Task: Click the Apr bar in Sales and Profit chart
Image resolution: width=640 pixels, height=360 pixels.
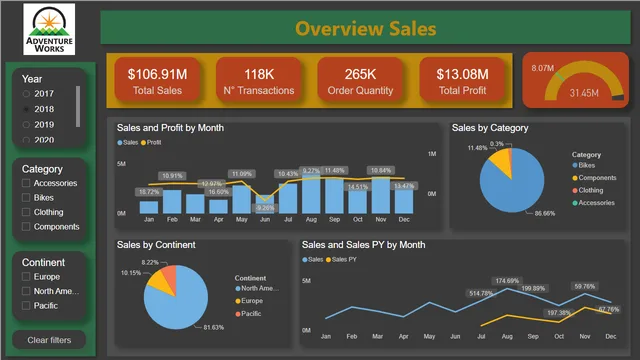Action: coord(218,207)
